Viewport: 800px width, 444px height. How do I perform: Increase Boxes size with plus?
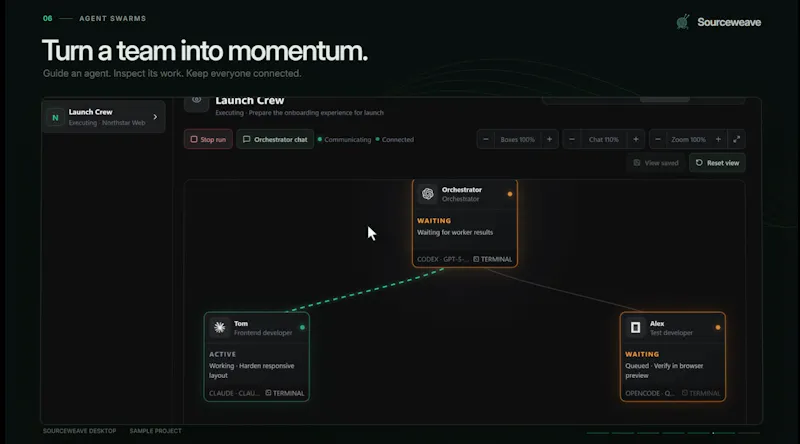click(549, 139)
